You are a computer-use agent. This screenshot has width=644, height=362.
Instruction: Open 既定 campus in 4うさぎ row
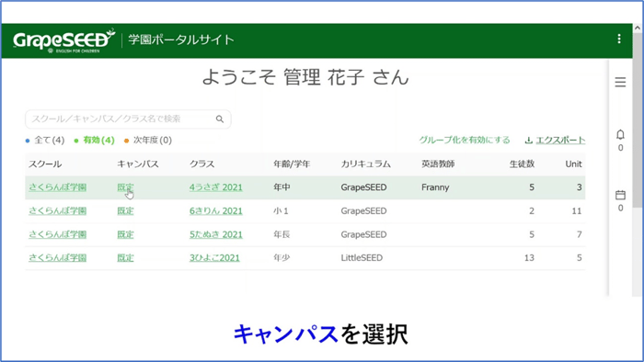tap(125, 187)
